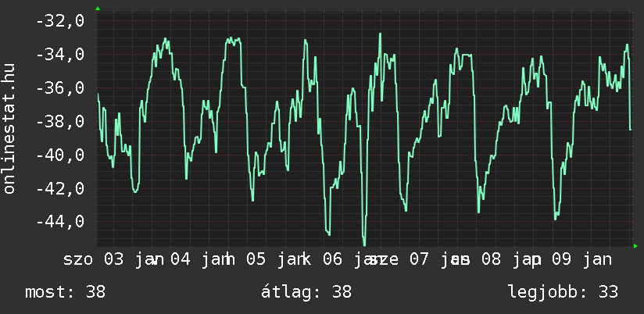Click the '07' date on the time axis
Screen dimensions: 644x314
coord(418,259)
